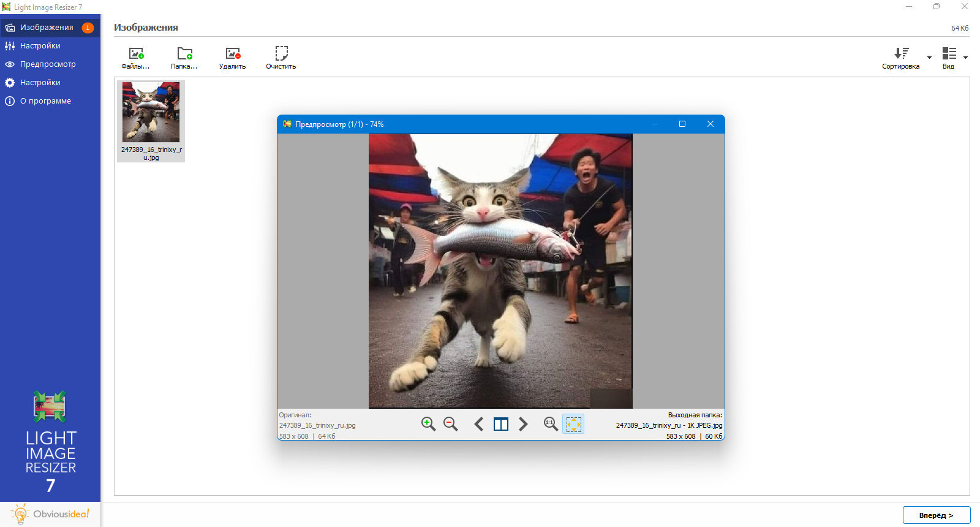
Task: Click the Сортировка sort icon
Action: coord(901,53)
